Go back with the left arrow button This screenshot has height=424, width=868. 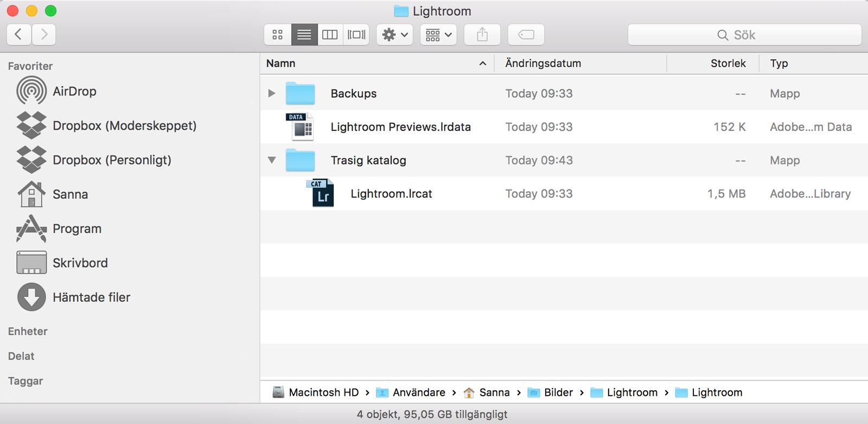(18, 35)
